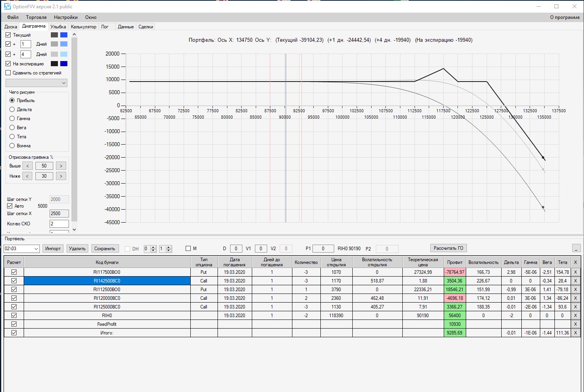Click the P1 value input field
Screen dimensions: 584x392
coord(323,249)
